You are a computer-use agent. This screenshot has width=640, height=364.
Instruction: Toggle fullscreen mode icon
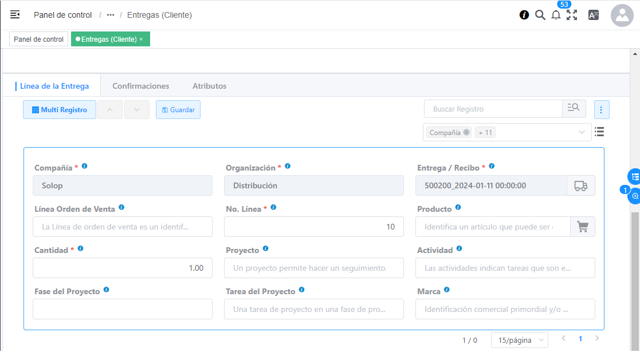click(x=572, y=15)
